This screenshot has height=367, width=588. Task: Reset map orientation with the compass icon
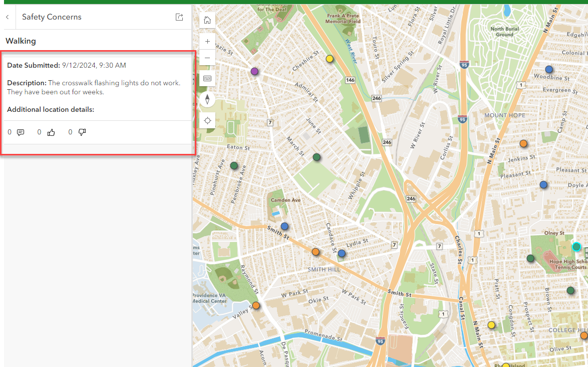point(207,99)
